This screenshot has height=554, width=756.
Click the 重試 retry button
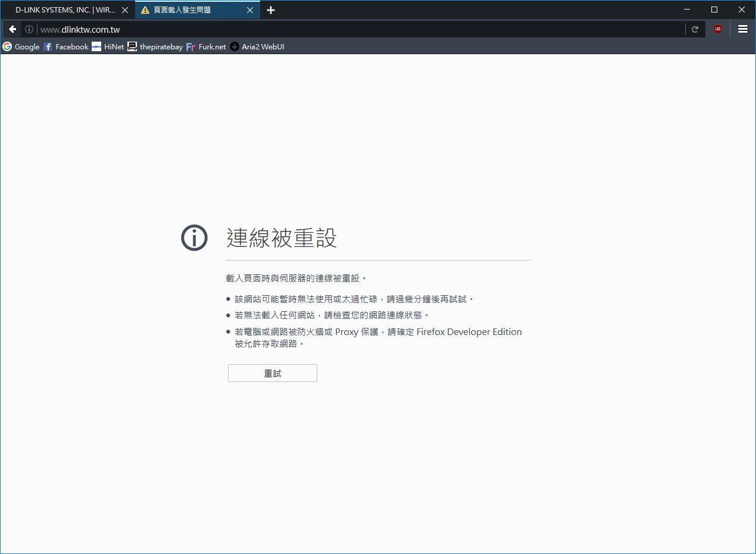pyautogui.click(x=273, y=373)
